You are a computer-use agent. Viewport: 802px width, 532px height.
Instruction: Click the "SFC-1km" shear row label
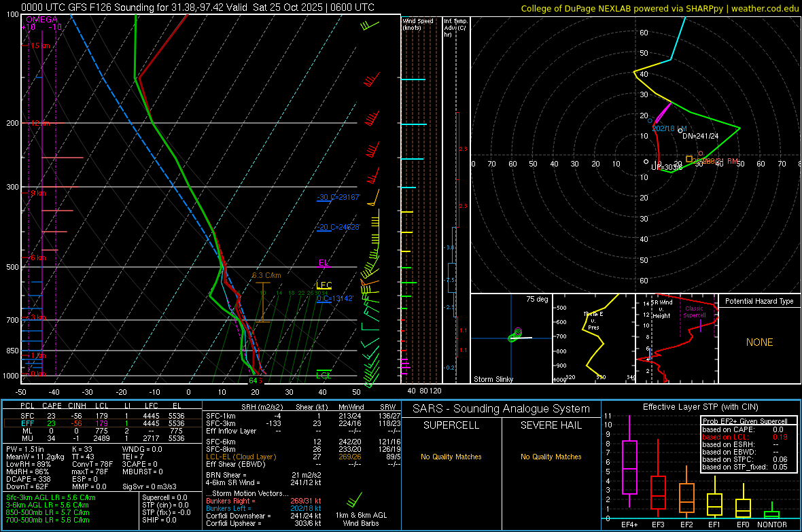click(x=220, y=416)
